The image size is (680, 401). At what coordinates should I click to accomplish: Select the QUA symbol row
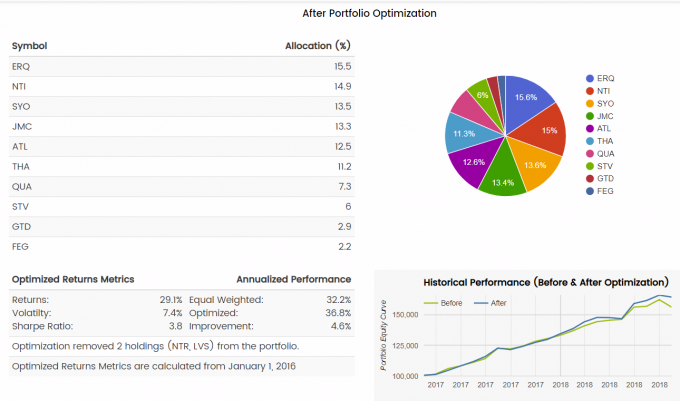[x=182, y=186]
